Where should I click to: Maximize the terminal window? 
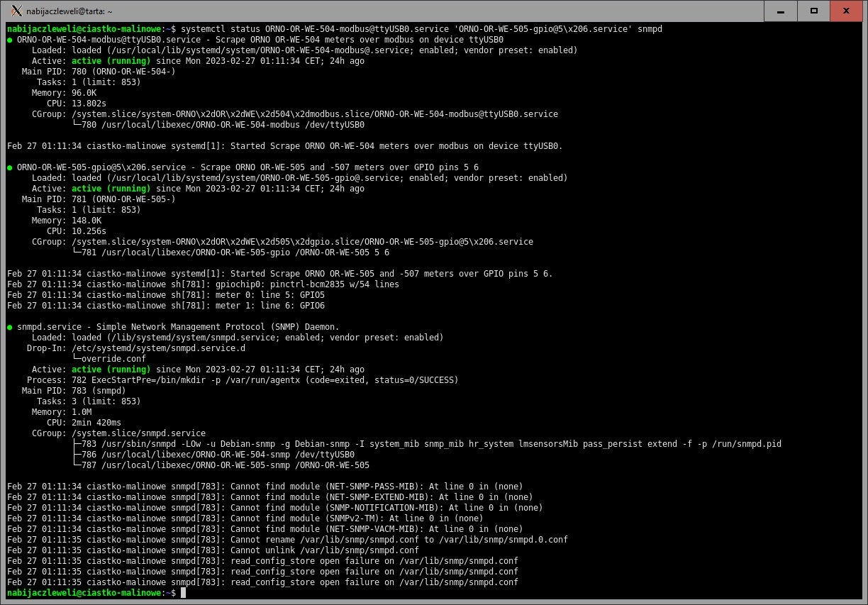coord(814,11)
